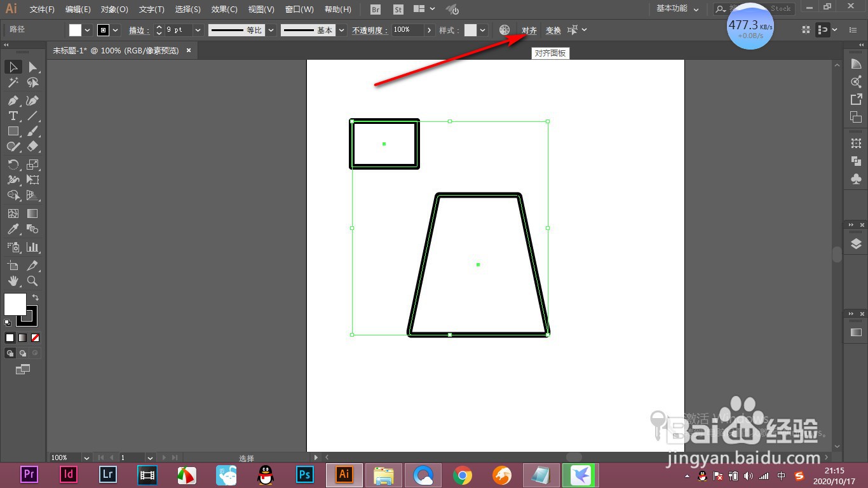The width and height of the screenshot is (868, 488).
Task: Select the Shaper tool
Action: [x=13, y=146]
